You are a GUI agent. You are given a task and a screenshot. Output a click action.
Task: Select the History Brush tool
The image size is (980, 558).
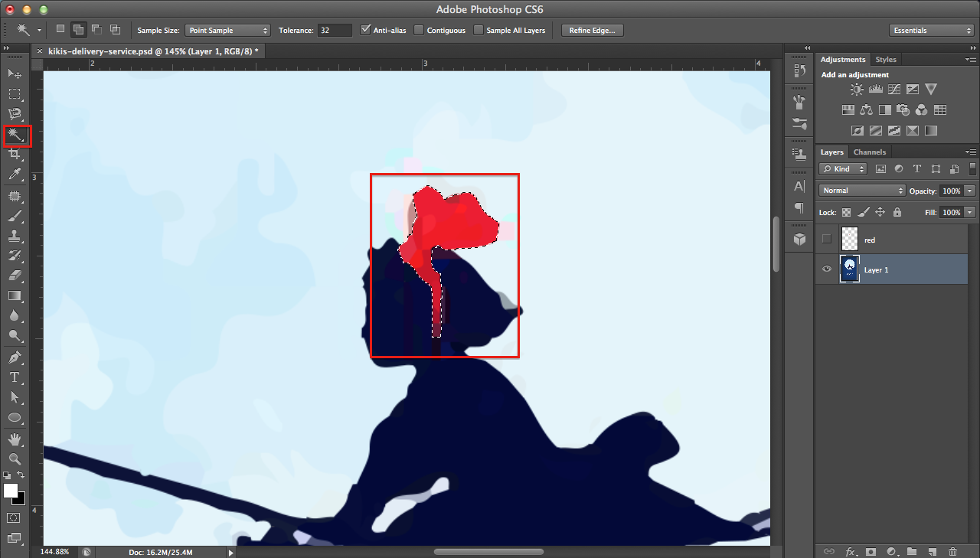point(15,256)
